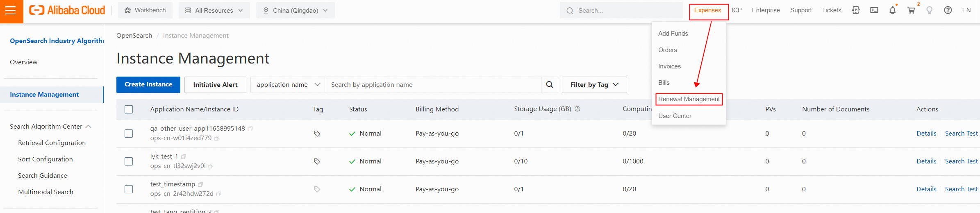
Task: Open the Enterprise header menu
Action: click(766, 10)
